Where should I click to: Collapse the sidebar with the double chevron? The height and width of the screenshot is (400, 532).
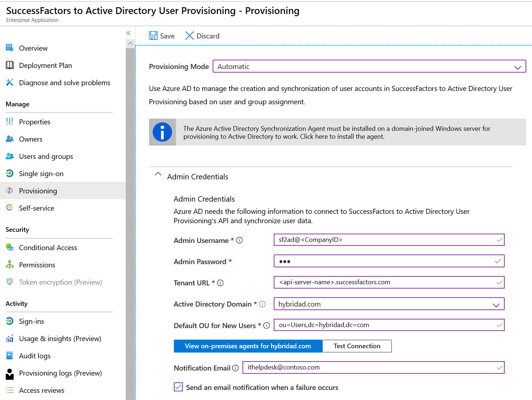point(128,33)
